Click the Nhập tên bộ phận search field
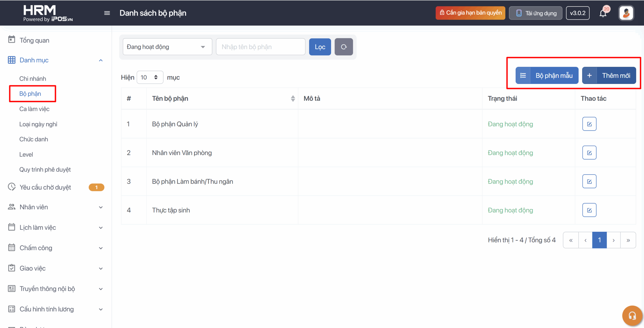 (x=260, y=47)
